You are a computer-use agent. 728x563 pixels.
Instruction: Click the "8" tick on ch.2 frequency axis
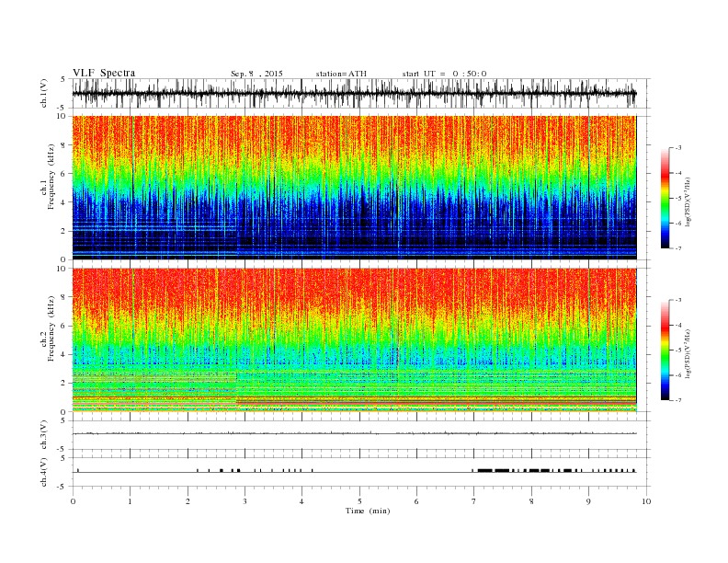[64, 297]
